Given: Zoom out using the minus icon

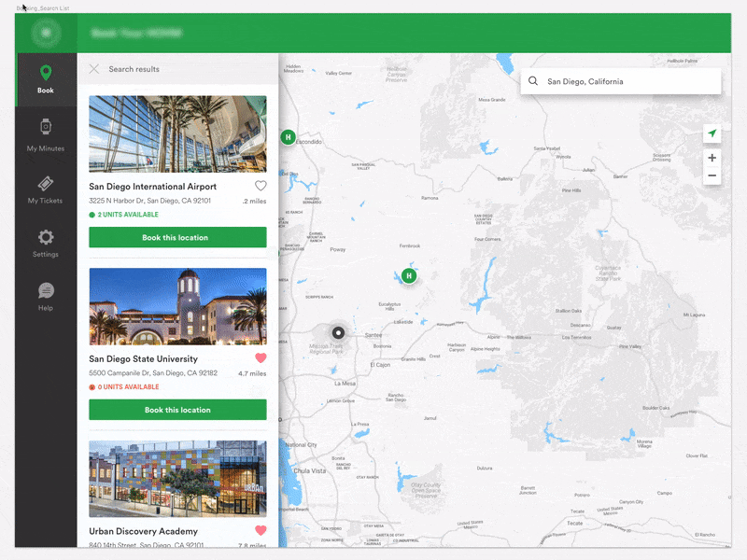Looking at the screenshot, I should coord(712,175).
